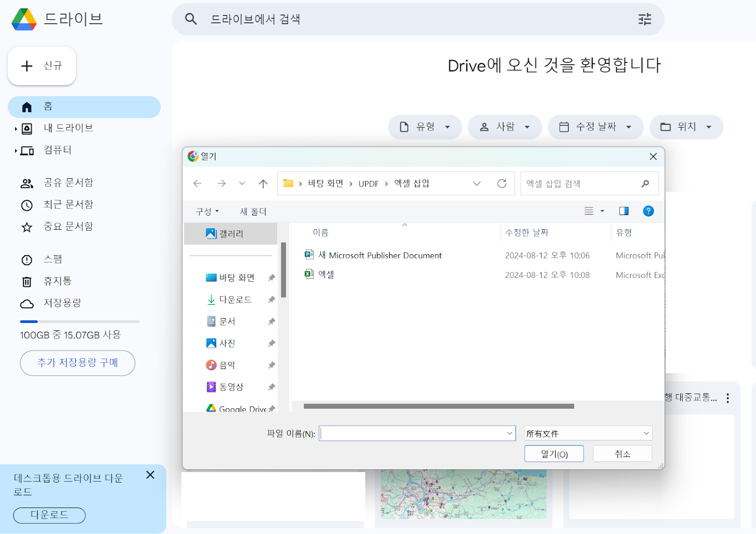Open the 사람 people filter dropdown

505,127
